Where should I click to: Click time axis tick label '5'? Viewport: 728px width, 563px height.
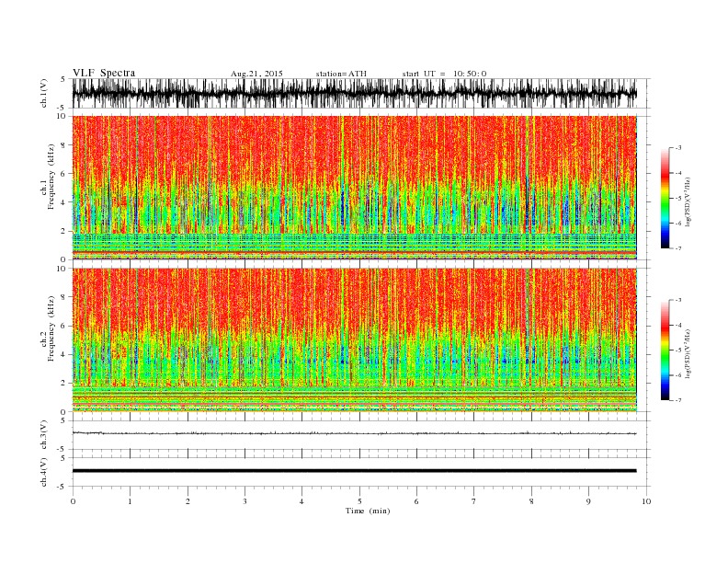pos(359,501)
